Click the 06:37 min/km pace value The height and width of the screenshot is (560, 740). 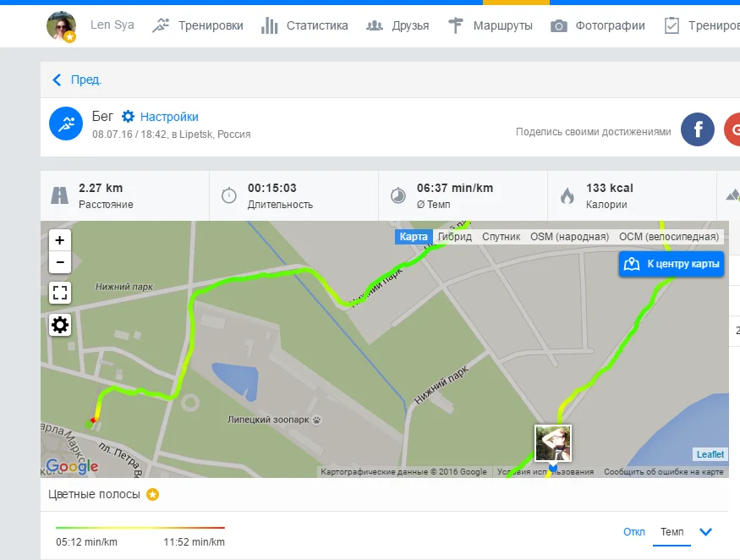click(x=455, y=188)
